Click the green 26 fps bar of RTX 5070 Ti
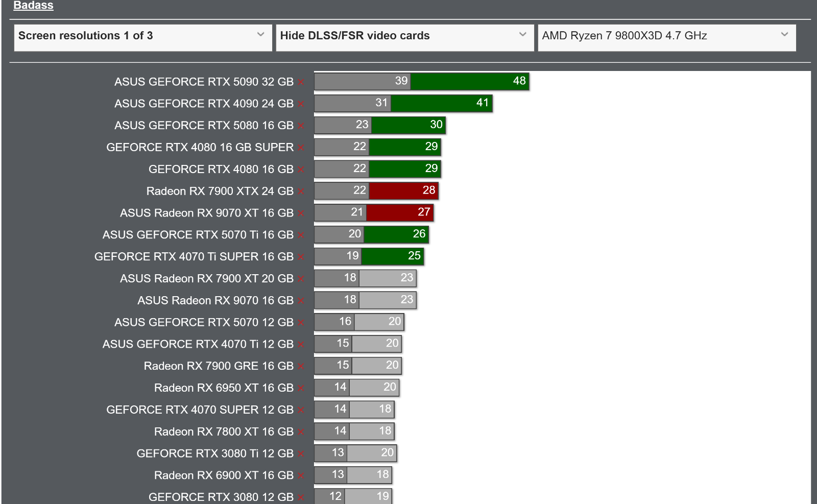The width and height of the screenshot is (817, 504). pyautogui.click(x=396, y=234)
